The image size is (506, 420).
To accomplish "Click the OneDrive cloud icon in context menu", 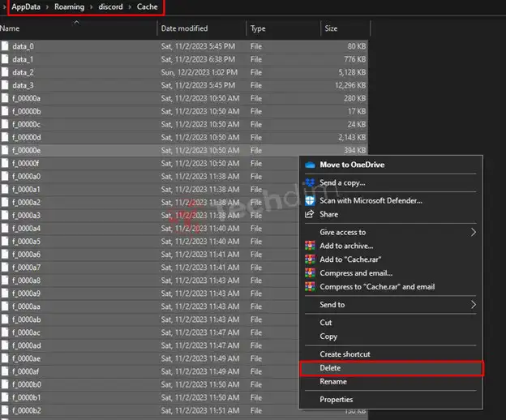I will [x=310, y=165].
